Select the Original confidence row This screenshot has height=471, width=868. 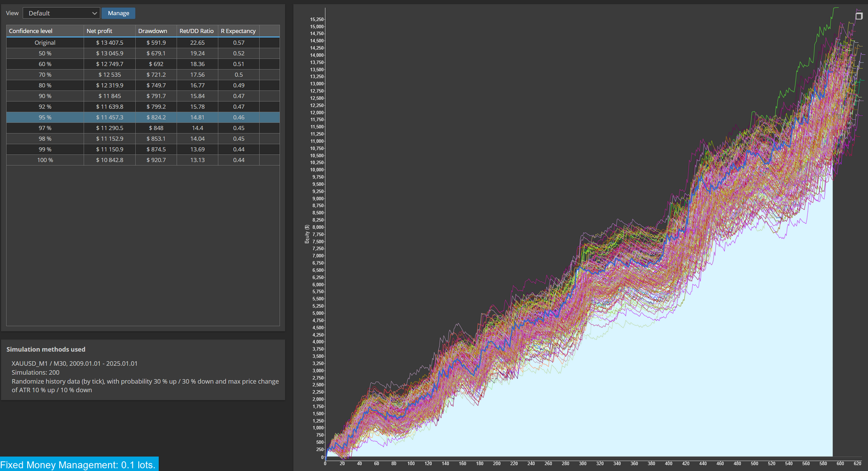point(143,43)
